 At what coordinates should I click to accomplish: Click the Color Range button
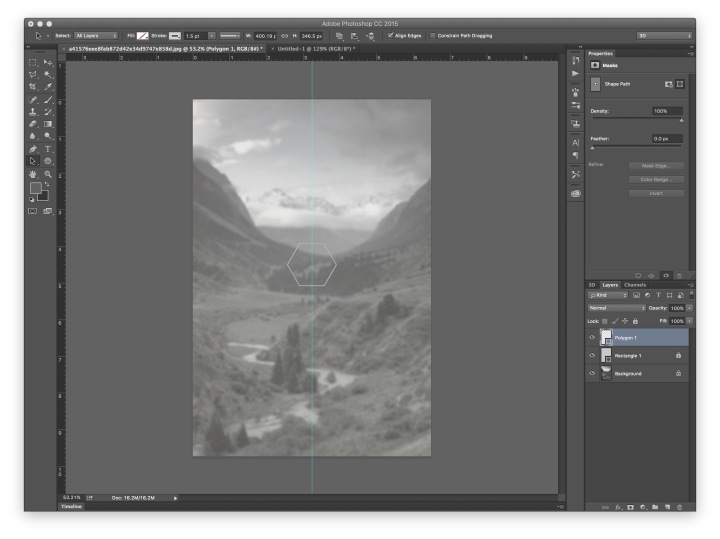[656, 180]
